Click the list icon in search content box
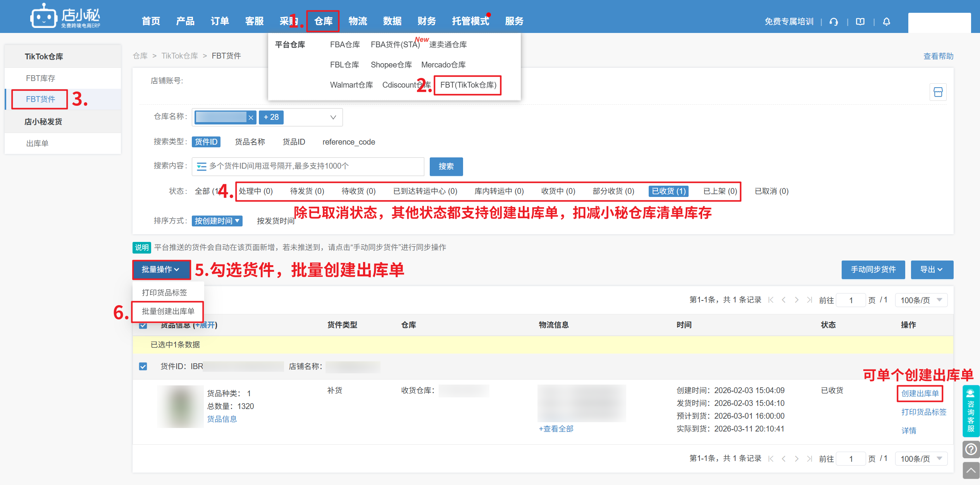The height and width of the screenshot is (485, 980). click(x=202, y=167)
